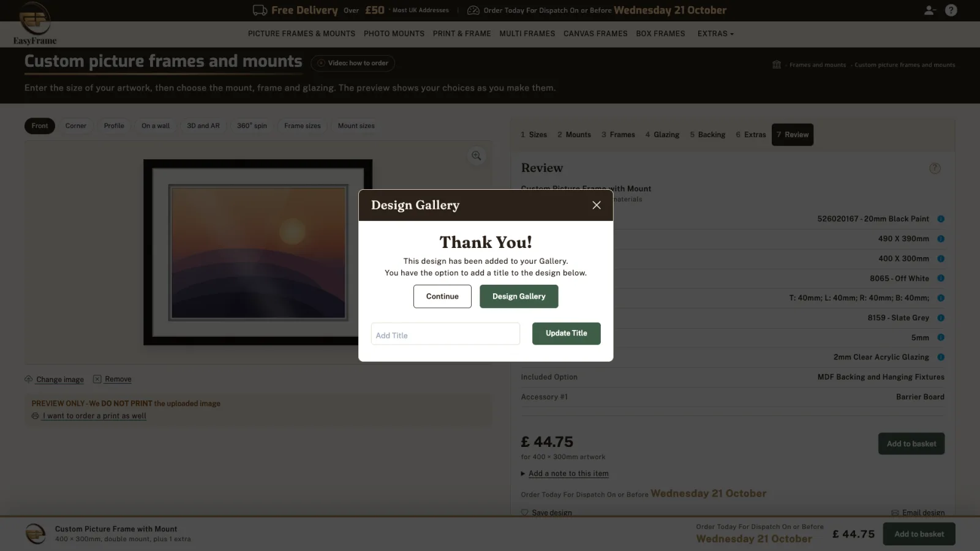Show info icon beside 8065 - Off White
This screenshot has height=551, width=980.
click(941, 279)
